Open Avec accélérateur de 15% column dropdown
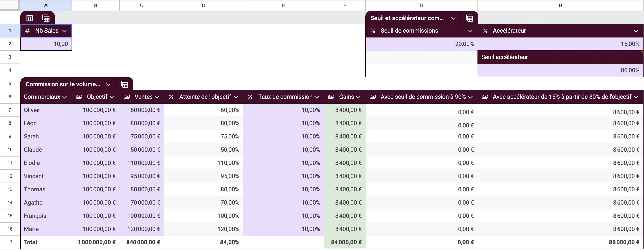This screenshot has height=250, width=644. pos(636,97)
